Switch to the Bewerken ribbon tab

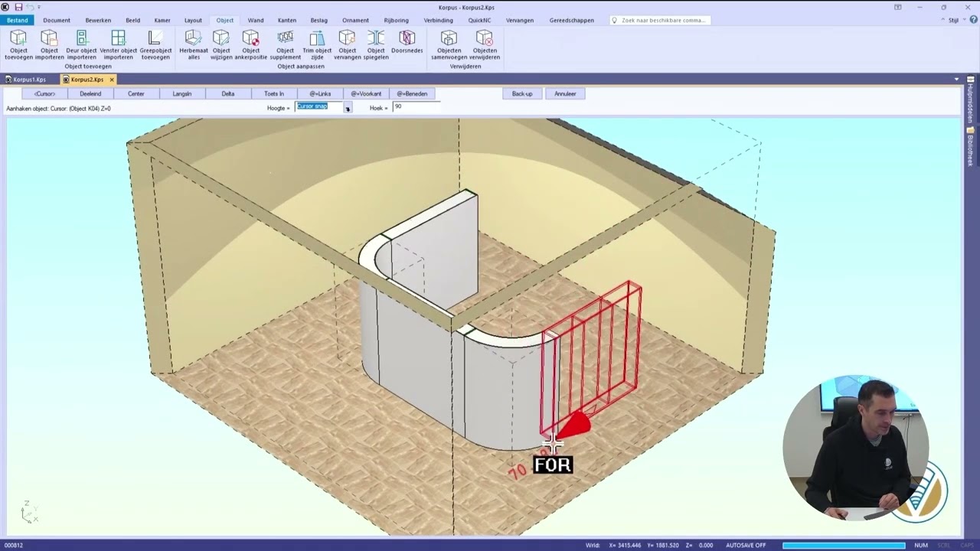pos(98,20)
